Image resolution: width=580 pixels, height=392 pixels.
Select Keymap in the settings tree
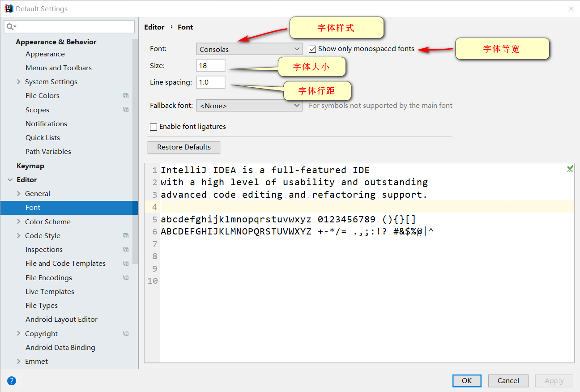(x=30, y=166)
